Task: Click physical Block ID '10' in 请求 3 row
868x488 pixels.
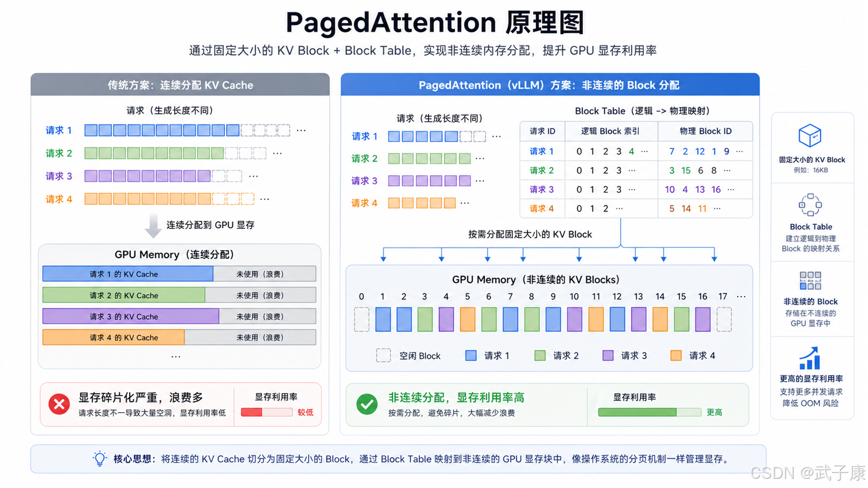Action: [670, 189]
